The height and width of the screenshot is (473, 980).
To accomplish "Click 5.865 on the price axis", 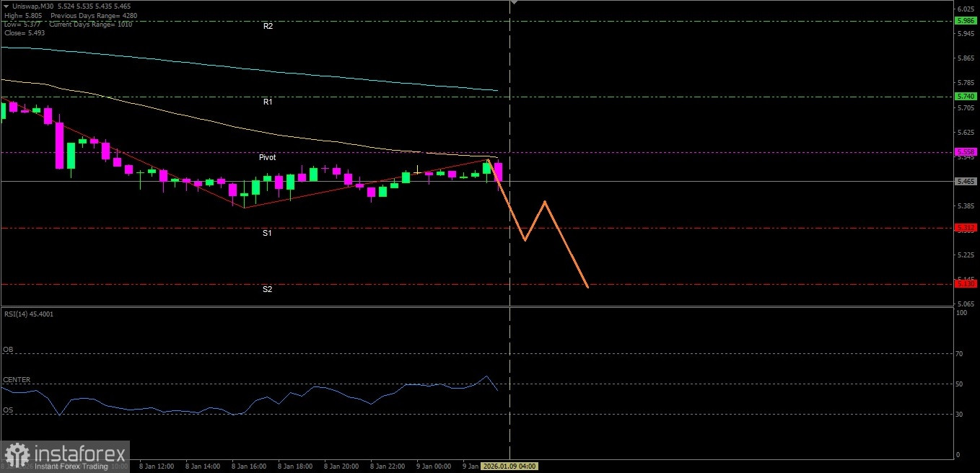I will pyautogui.click(x=966, y=58).
